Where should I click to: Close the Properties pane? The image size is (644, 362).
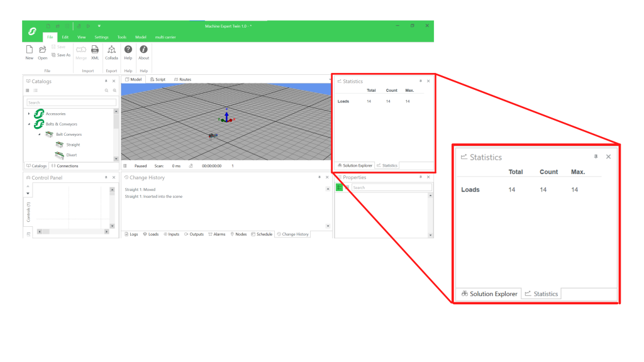[428, 177]
